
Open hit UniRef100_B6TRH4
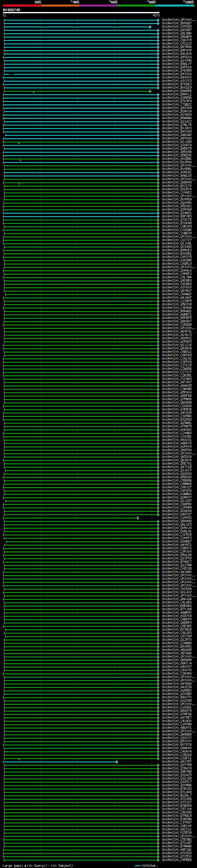pos(177,47)
